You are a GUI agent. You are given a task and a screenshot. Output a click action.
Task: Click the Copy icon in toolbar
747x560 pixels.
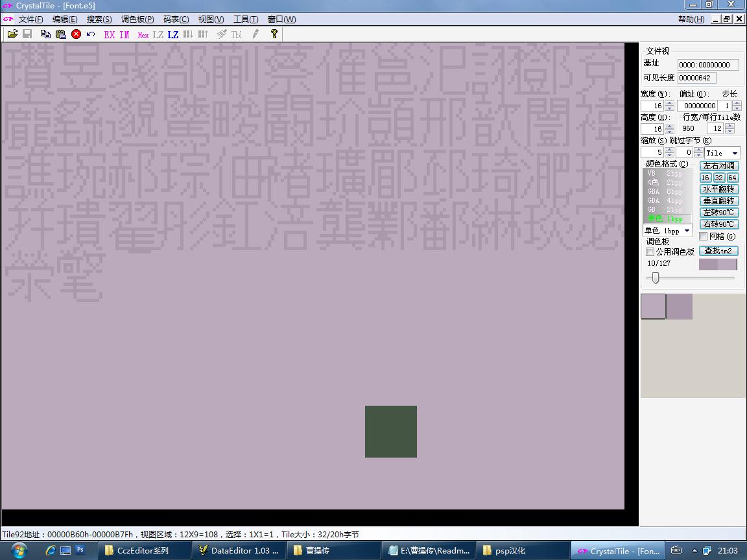tap(45, 34)
